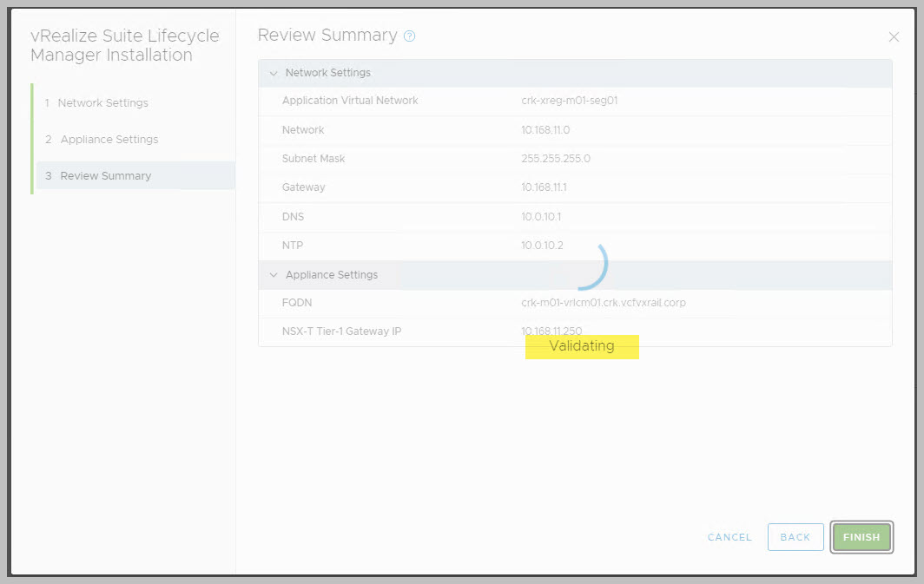Click the Back button
The height and width of the screenshot is (584, 924).
click(x=795, y=537)
